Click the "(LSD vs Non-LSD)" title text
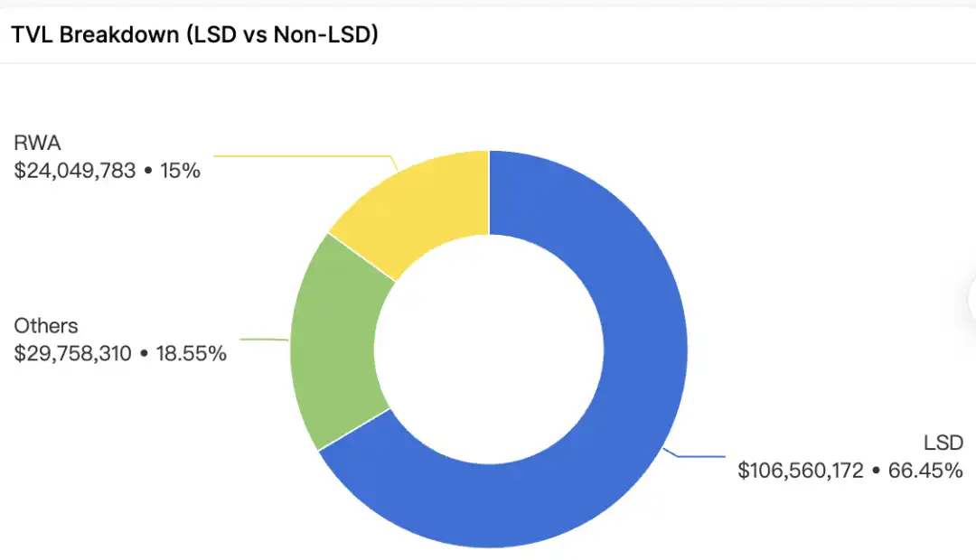This screenshot has height=560, width=976. click(x=288, y=34)
